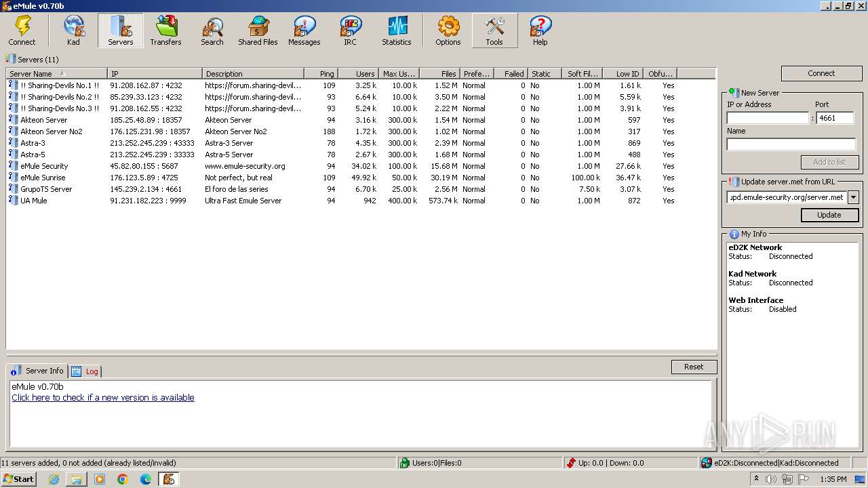Click the Ultra Fast Emule Server description
Viewport: 868px width, 488px height.
point(243,201)
